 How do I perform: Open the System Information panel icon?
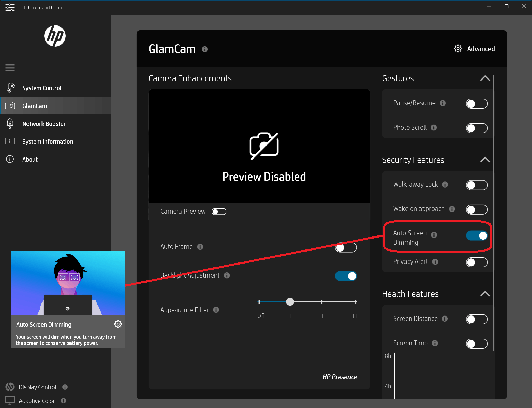click(x=10, y=141)
